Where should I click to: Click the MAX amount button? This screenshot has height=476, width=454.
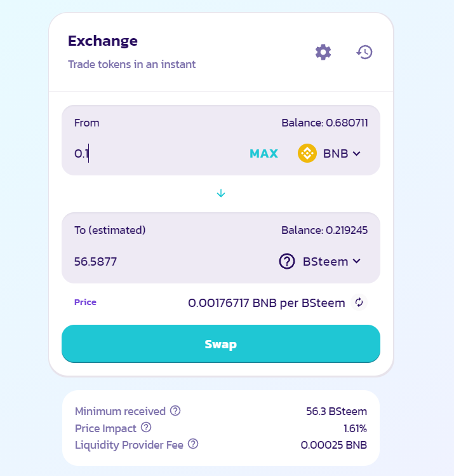tap(264, 153)
